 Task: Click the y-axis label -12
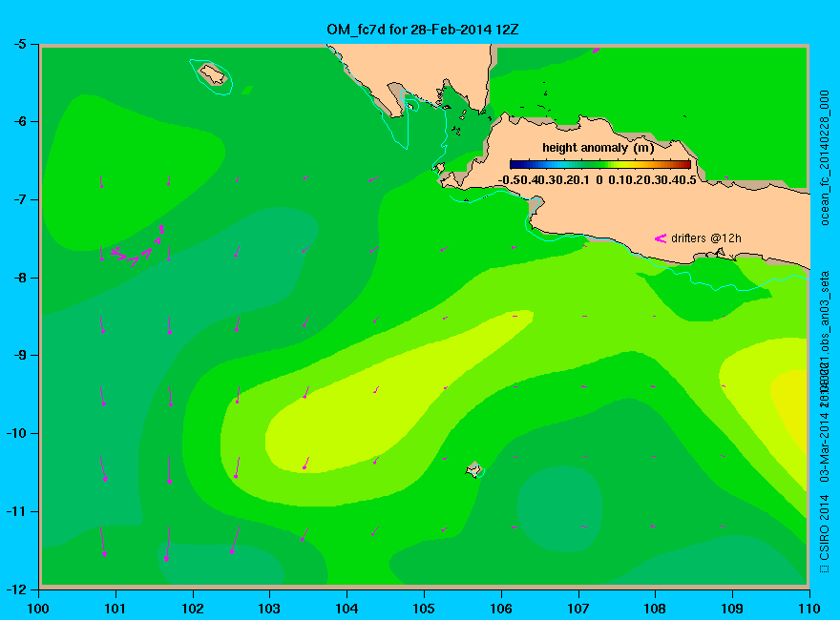(x=15, y=589)
